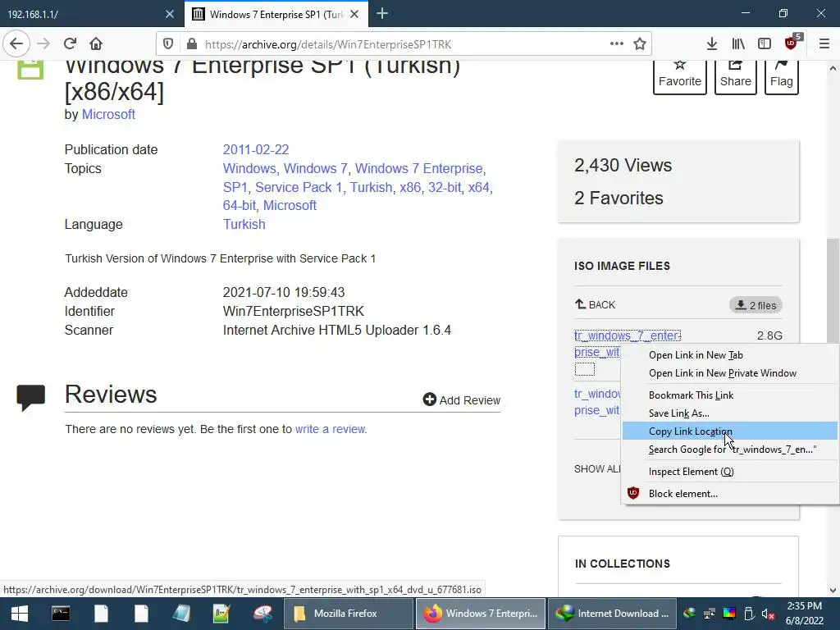
Task: Switch to Firefox Windows 7 Enterprise taskbar button
Action: coord(481,614)
